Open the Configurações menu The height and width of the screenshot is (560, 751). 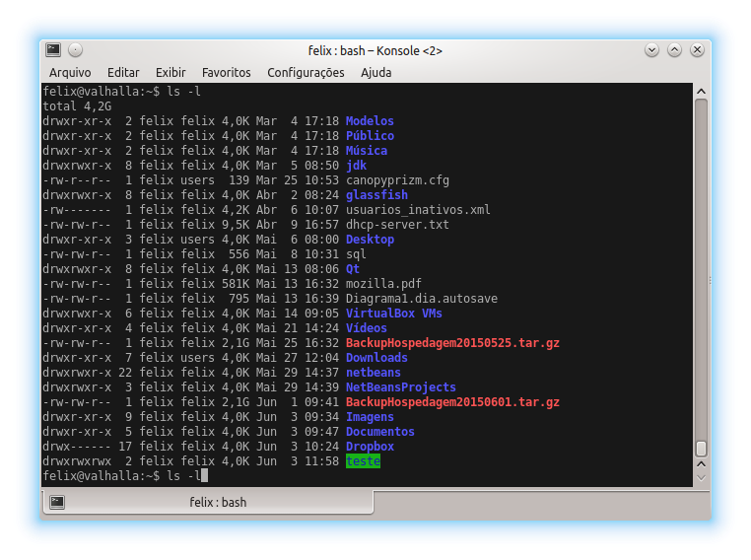pyautogui.click(x=306, y=73)
